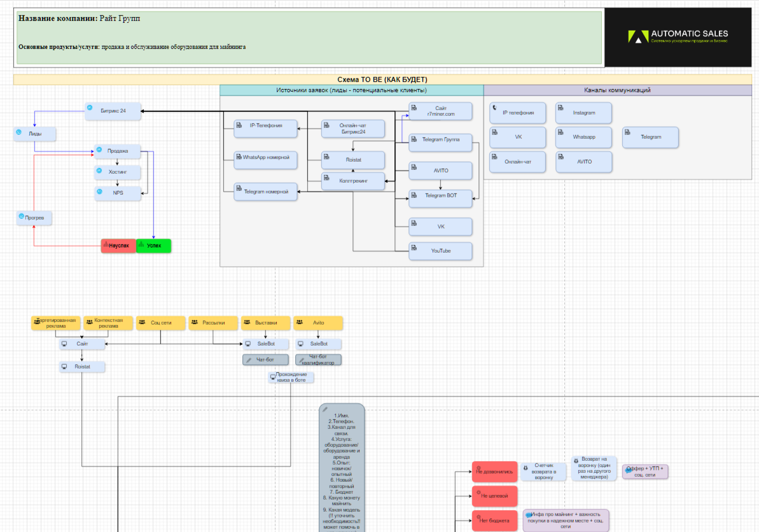Image resolution: width=759 pixels, height=532 pixels.
Task: Select the Битрикс 24 node
Action: pyautogui.click(x=113, y=111)
